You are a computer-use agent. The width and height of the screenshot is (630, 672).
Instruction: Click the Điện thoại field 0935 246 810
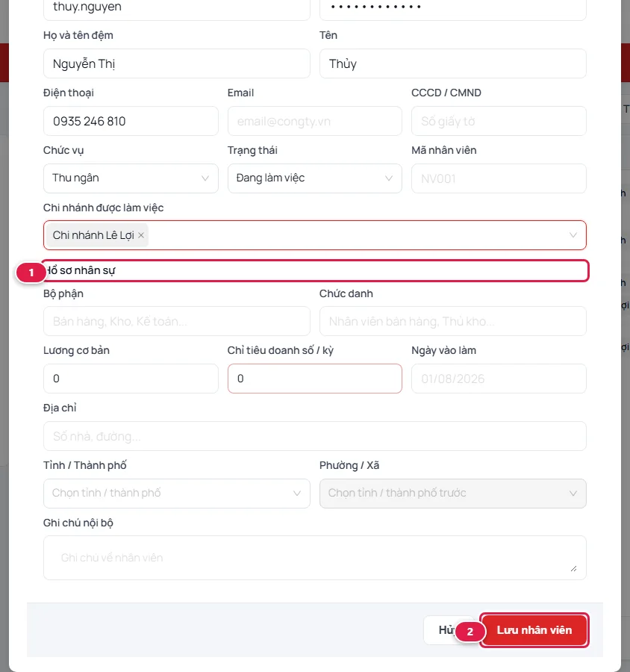click(131, 121)
